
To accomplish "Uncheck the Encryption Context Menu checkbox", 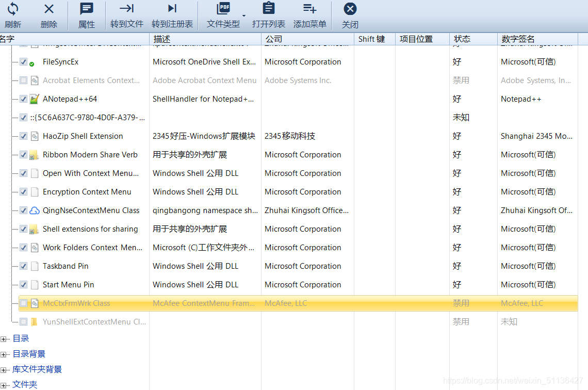I will pos(24,191).
